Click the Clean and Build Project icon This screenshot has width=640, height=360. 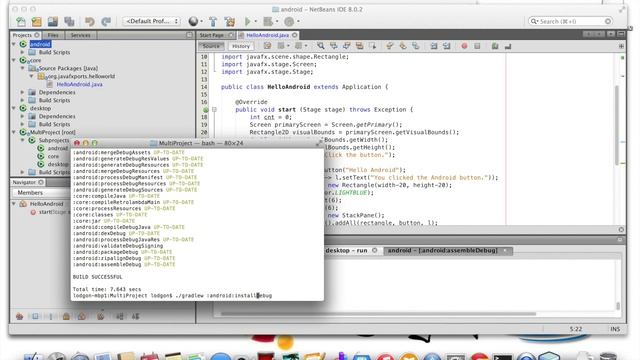(x=230, y=21)
